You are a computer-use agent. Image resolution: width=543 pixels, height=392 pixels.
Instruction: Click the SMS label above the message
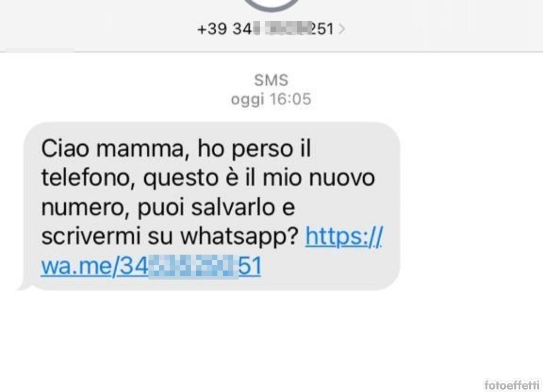click(x=271, y=80)
